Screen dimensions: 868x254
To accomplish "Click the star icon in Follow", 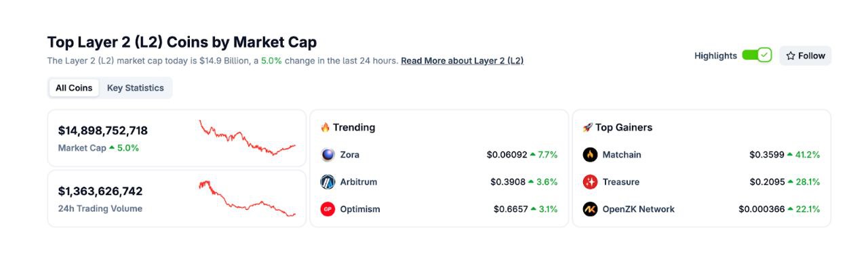I will [x=791, y=56].
